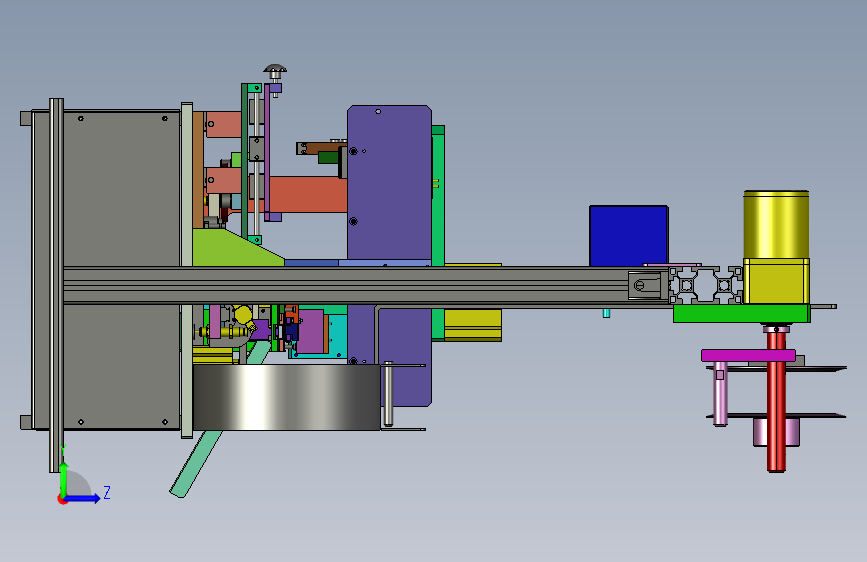Click the thin vertical rail left of the gray panel
This screenshot has height=562, width=867.
pos(56,285)
